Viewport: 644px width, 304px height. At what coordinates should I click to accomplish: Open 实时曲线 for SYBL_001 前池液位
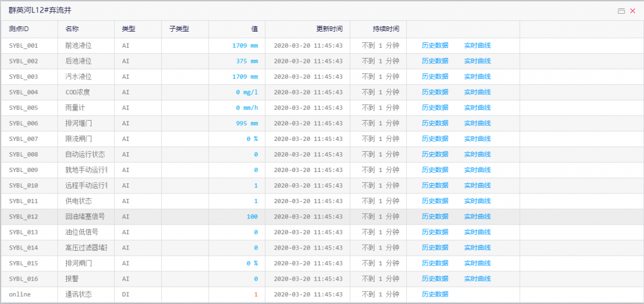tap(477, 45)
